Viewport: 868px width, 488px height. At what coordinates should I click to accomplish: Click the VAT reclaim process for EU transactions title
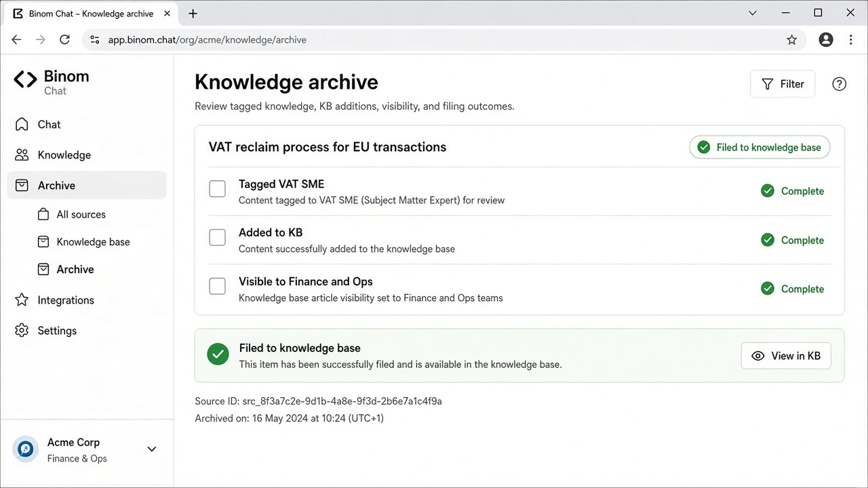coord(328,147)
